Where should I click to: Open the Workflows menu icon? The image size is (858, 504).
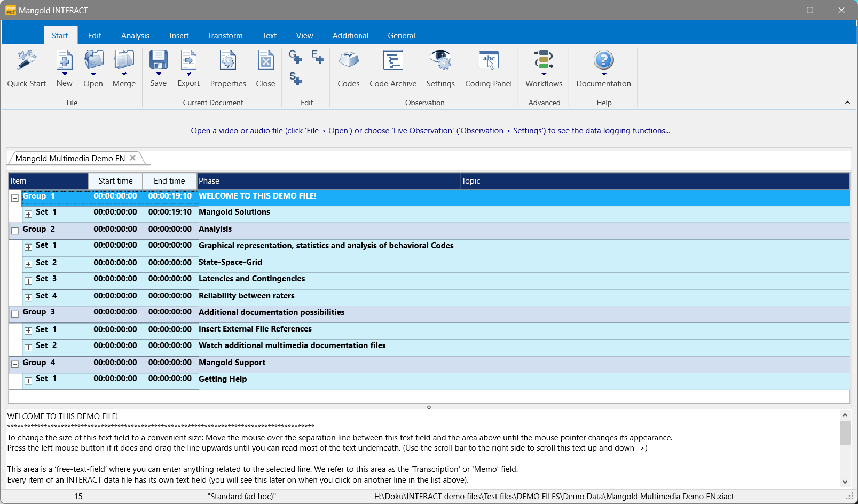click(544, 60)
